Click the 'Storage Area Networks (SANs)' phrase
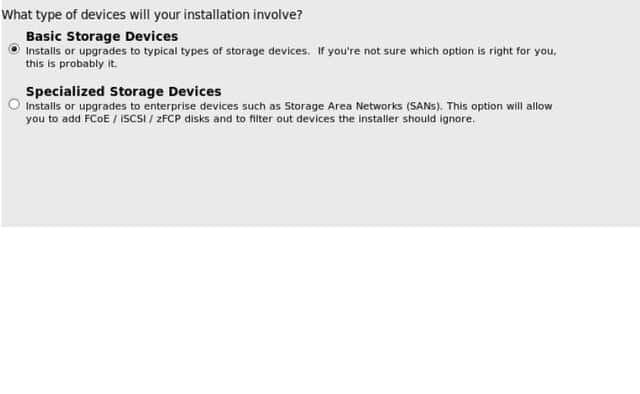 (363, 107)
